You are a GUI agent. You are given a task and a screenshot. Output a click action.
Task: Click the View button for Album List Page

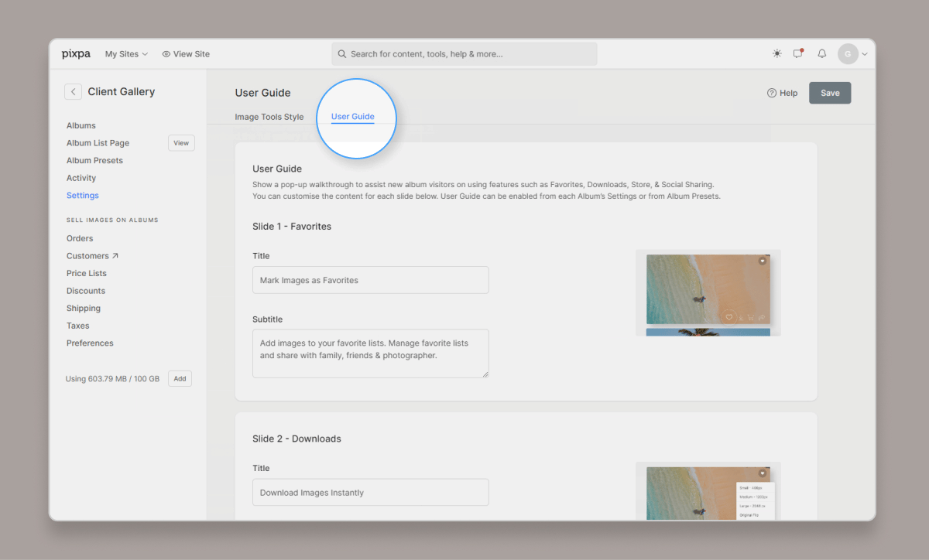(x=181, y=143)
